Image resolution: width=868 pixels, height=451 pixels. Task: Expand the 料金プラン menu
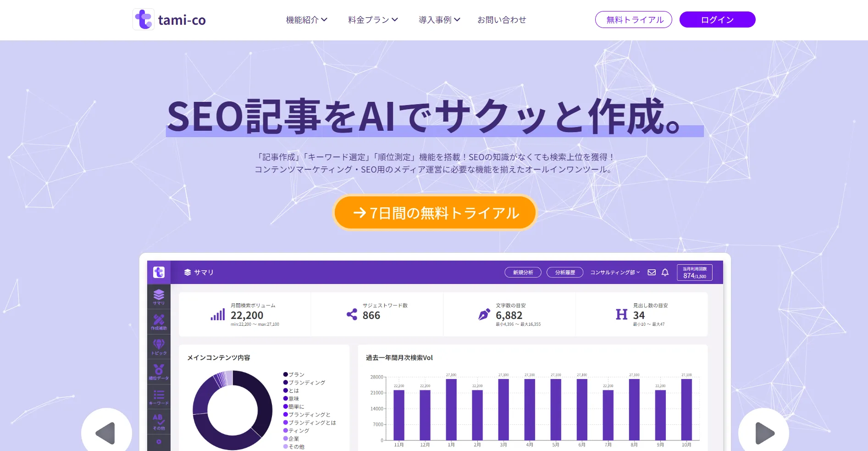pyautogui.click(x=373, y=20)
